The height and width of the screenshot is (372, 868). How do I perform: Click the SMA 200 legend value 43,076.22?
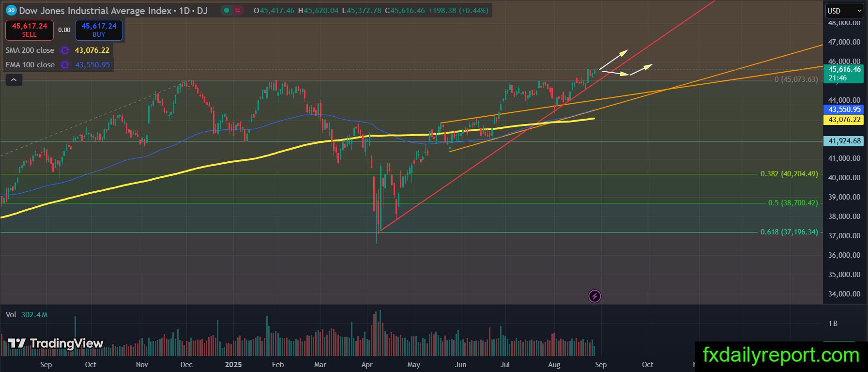tap(92, 50)
